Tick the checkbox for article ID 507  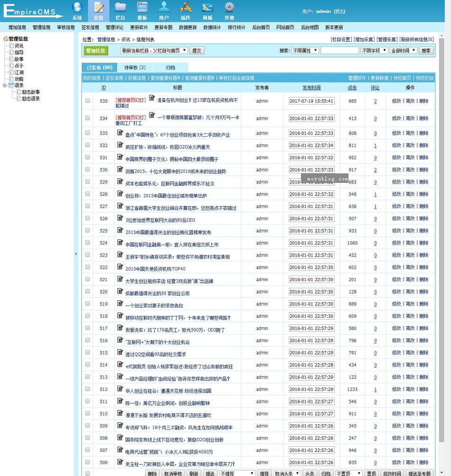pyautogui.click(x=88, y=450)
